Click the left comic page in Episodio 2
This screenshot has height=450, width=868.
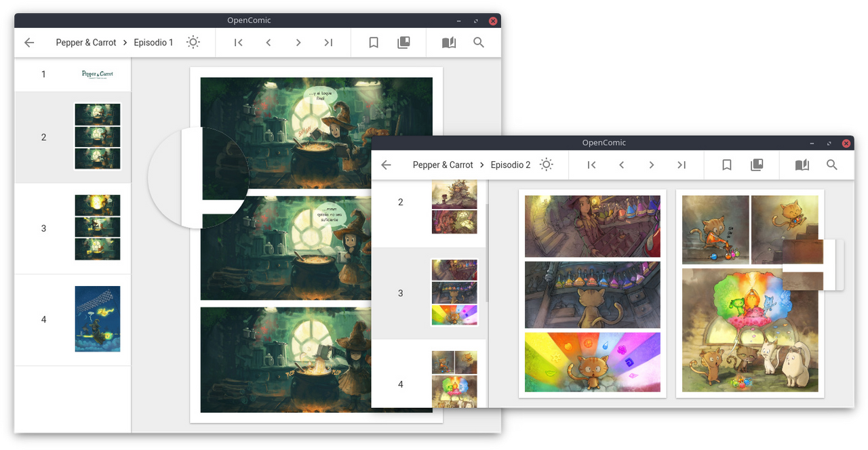[593, 293]
